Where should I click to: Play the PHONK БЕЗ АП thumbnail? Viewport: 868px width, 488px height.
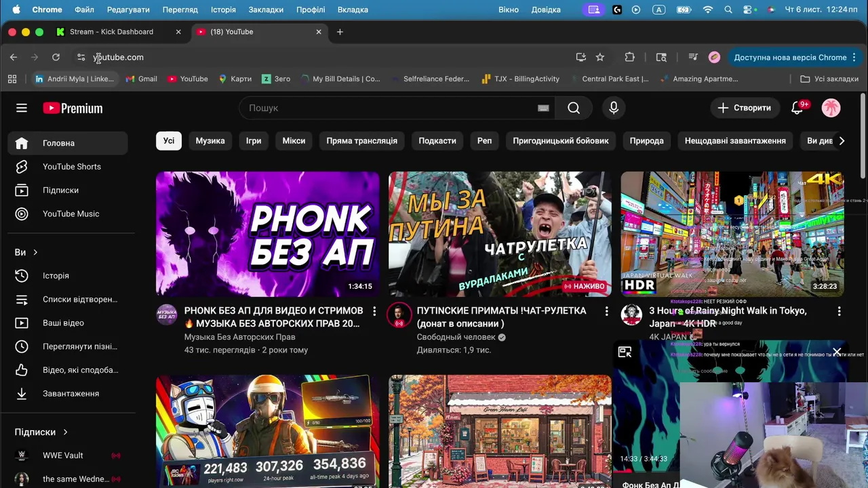tap(268, 234)
